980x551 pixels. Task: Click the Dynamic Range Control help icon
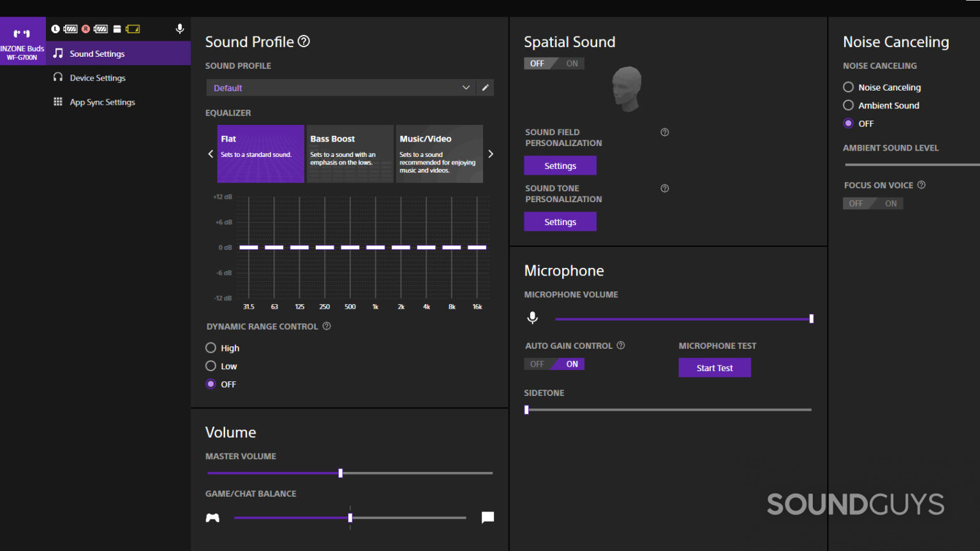coord(327,327)
